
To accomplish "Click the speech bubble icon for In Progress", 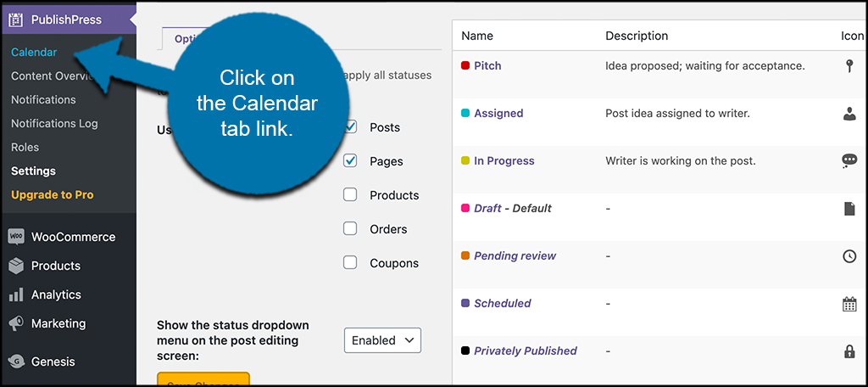I will 849,161.
